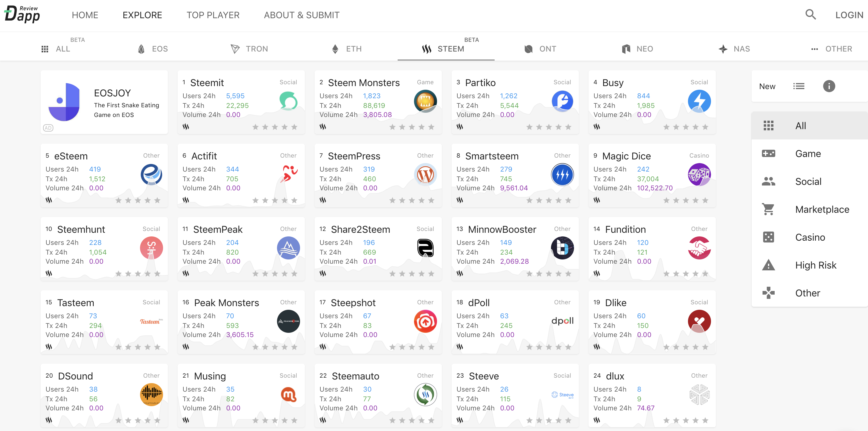This screenshot has height=431, width=868.
Task: Filter by High Risk category
Action: pos(810,265)
